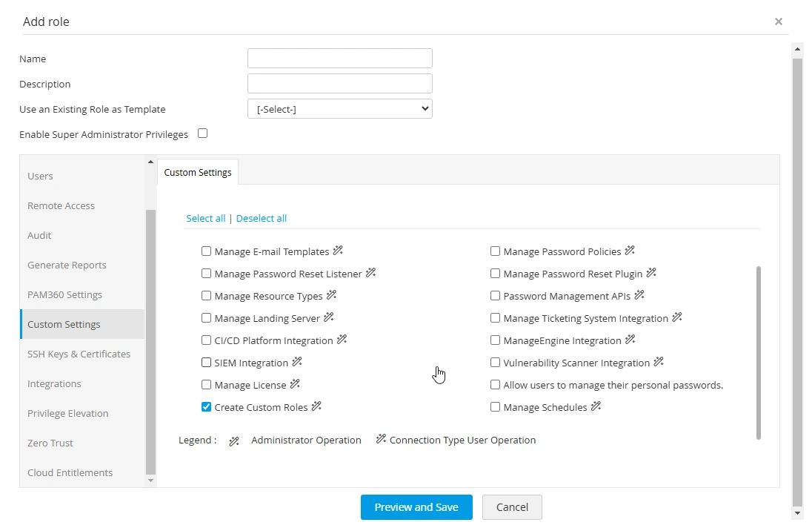Screen dimensions: 812x528
Task: Click the icon beside Create Custom Roles
Action: point(316,407)
